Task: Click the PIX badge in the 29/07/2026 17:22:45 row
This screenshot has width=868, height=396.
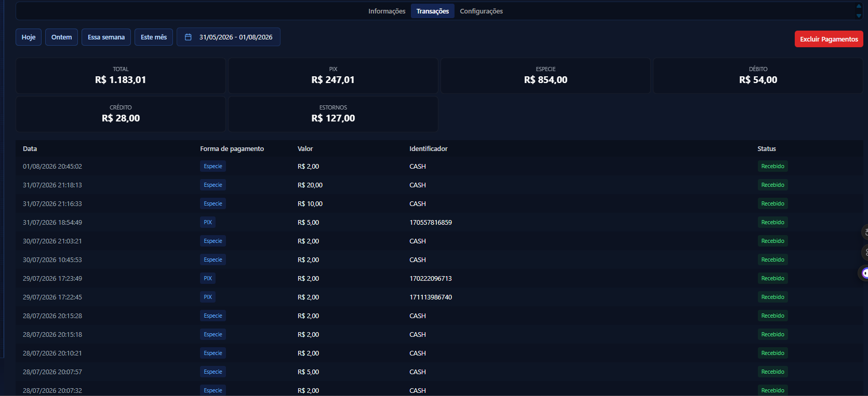Action: (208, 297)
